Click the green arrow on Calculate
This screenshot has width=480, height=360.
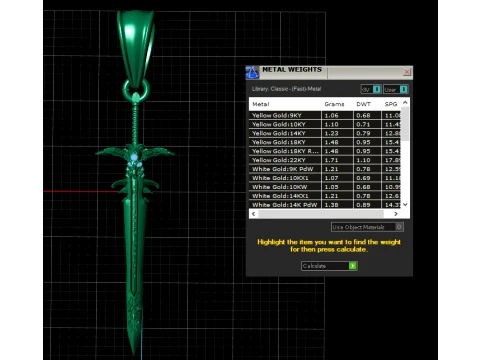(x=353, y=266)
